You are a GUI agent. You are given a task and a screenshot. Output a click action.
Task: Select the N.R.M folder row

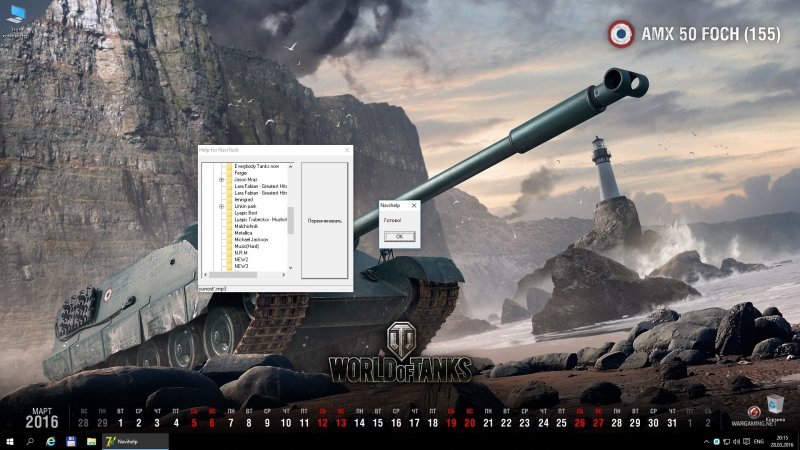pyautogui.click(x=241, y=253)
